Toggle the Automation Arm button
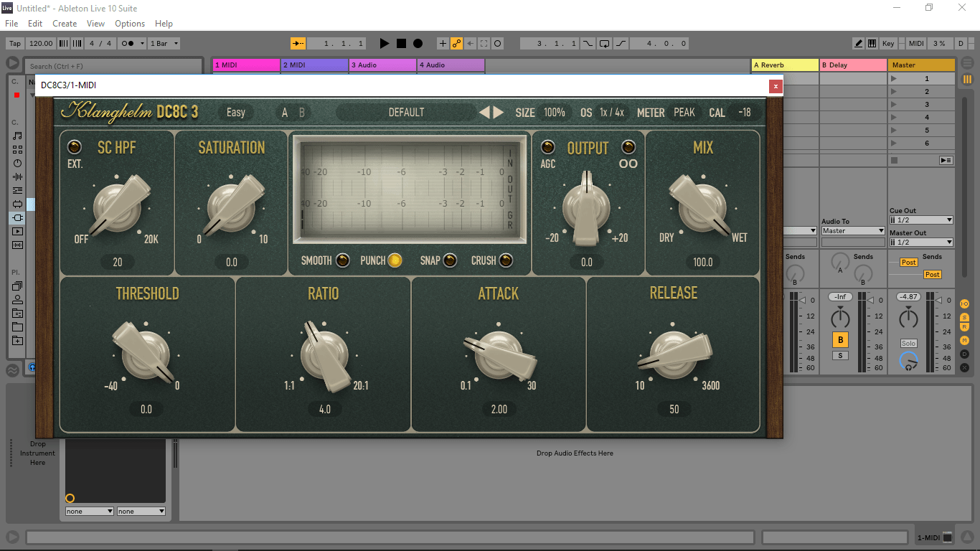980x551 pixels. tap(457, 44)
